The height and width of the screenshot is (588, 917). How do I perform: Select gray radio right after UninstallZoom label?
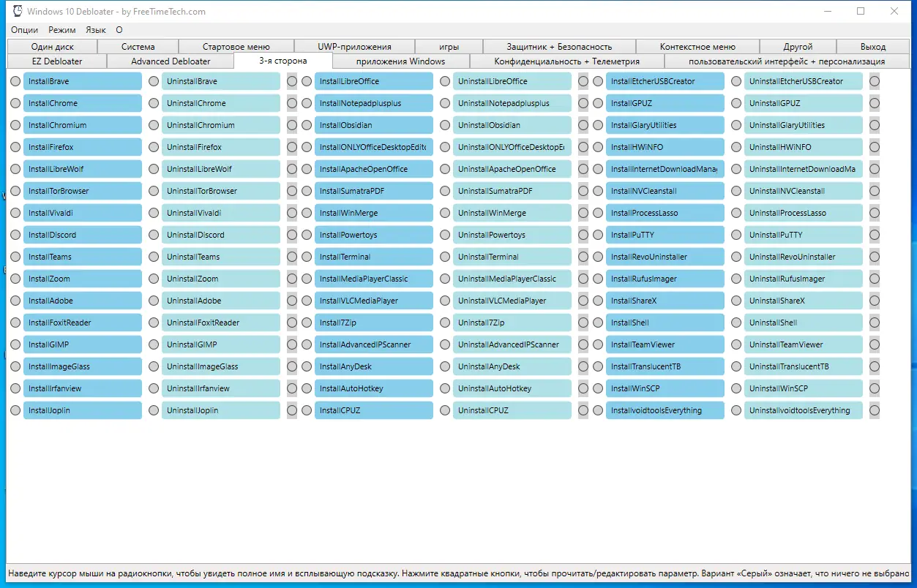tap(292, 279)
